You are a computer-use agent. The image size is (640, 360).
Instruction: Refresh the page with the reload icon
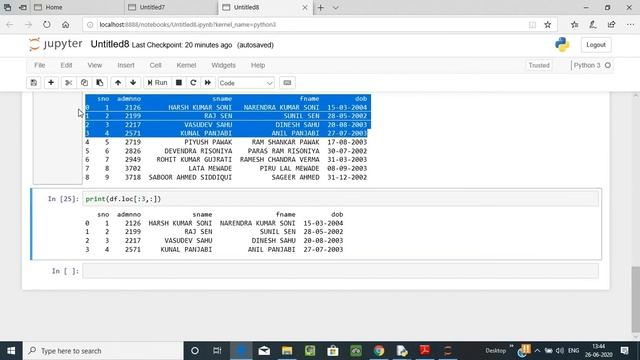[x=47, y=25]
